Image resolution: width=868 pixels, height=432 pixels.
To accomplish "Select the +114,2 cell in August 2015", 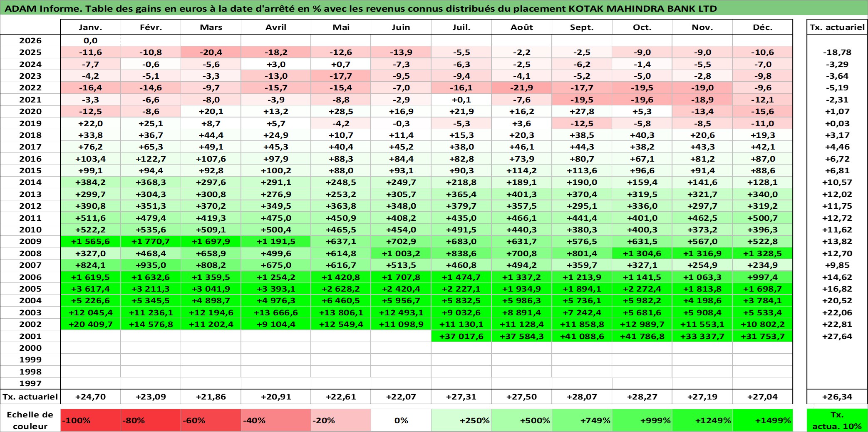I will (x=522, y=170).
